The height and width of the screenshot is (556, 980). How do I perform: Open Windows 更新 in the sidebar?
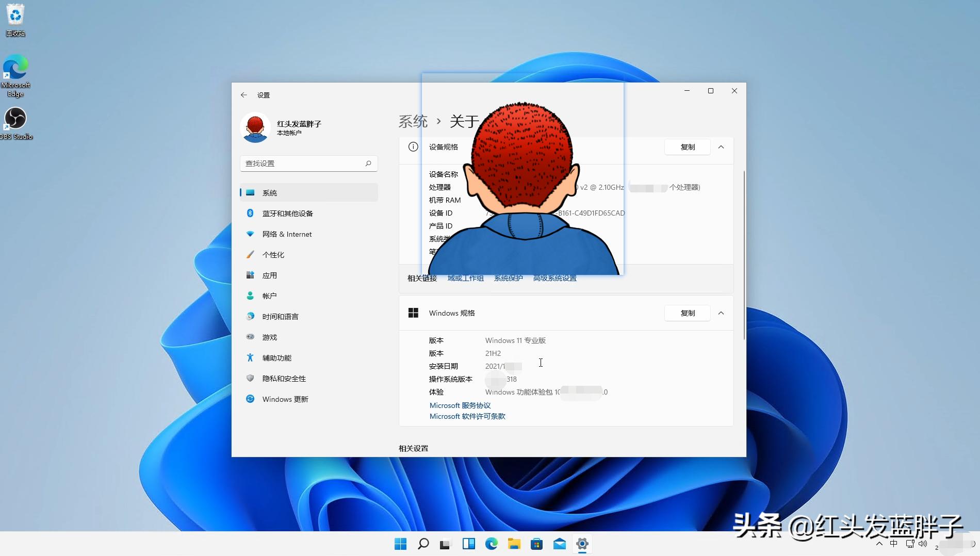click(x=285, y=399)
